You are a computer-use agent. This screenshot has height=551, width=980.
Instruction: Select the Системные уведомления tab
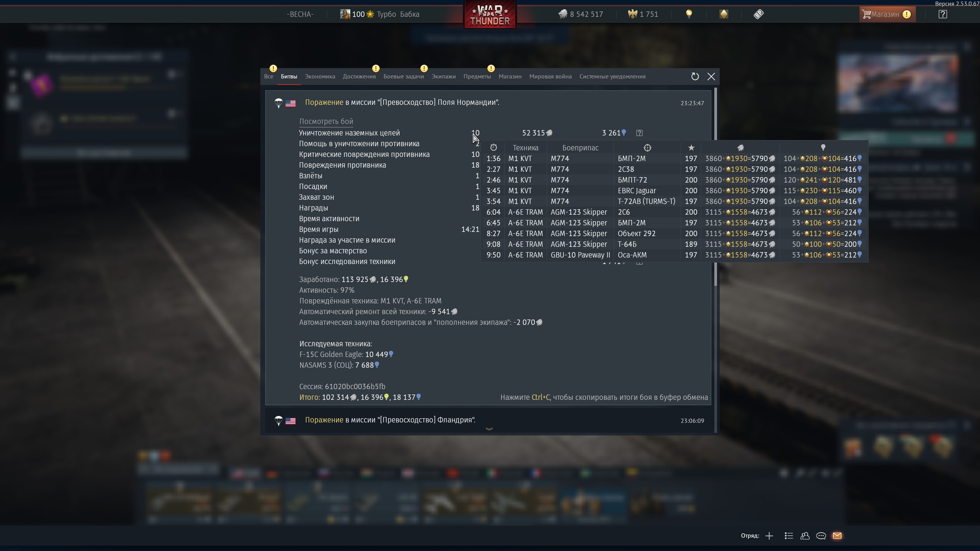click(612, 77)
